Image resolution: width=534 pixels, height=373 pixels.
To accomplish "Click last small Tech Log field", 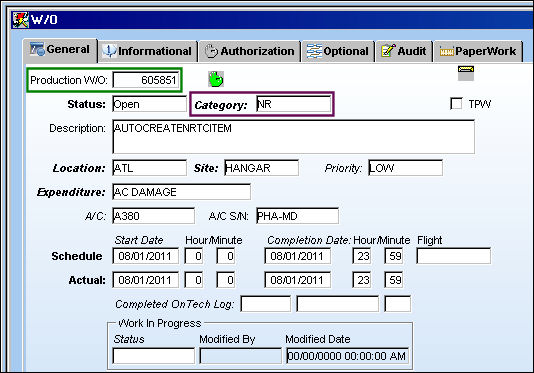I will (398, 304).
